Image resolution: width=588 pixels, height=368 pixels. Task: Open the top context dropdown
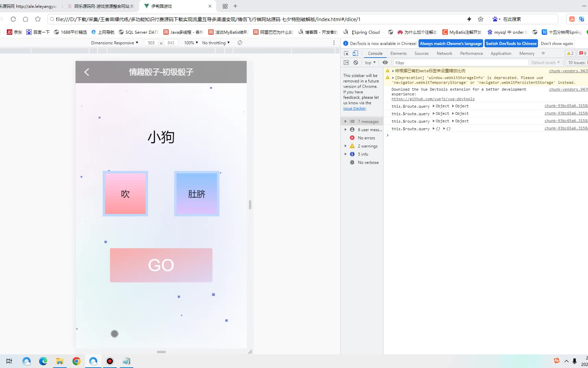click(370, 63)
